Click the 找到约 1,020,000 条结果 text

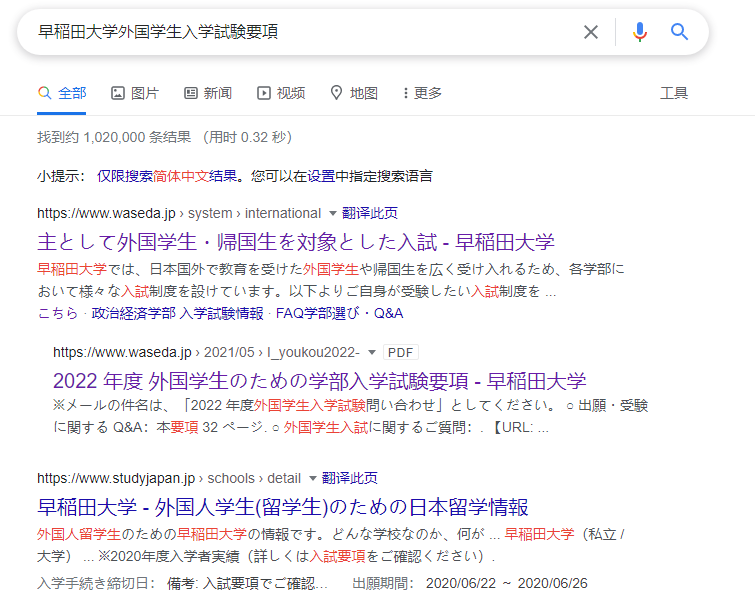[x=114, y=137]
